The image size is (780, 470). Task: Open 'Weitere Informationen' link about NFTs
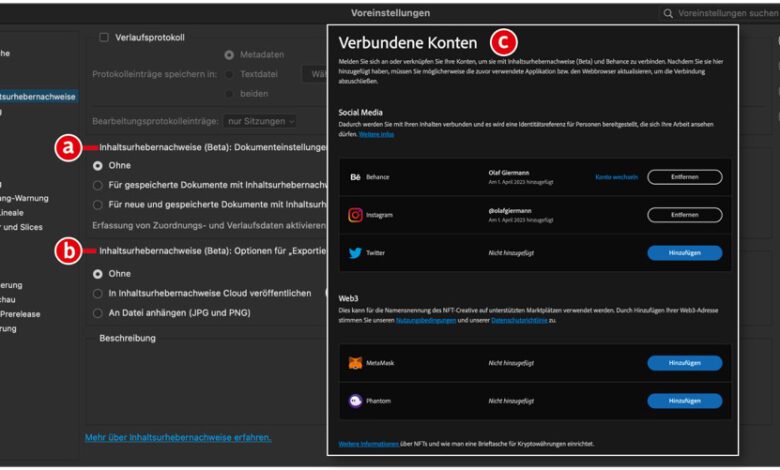369,444
